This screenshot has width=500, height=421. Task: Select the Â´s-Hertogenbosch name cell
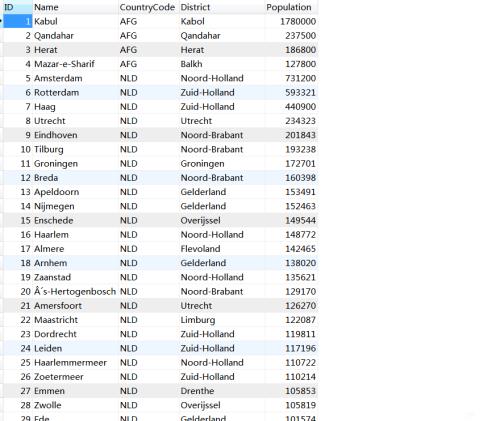pyautogui.click(x=75, y=291)
